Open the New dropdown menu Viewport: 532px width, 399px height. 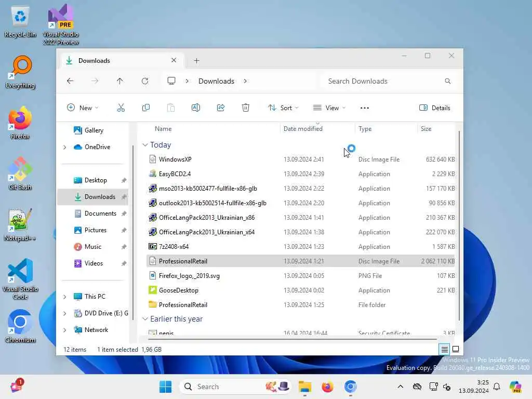(x=83, y=108)
